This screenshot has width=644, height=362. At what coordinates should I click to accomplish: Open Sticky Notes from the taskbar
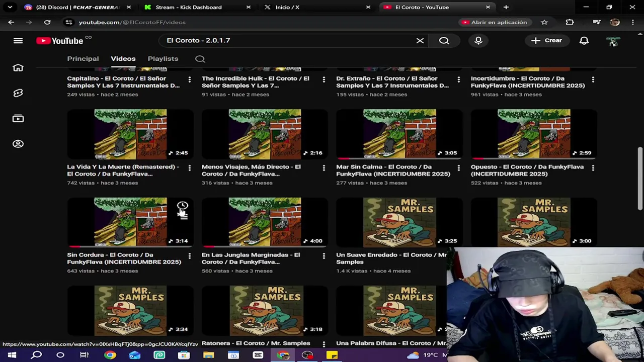point(332,355)
